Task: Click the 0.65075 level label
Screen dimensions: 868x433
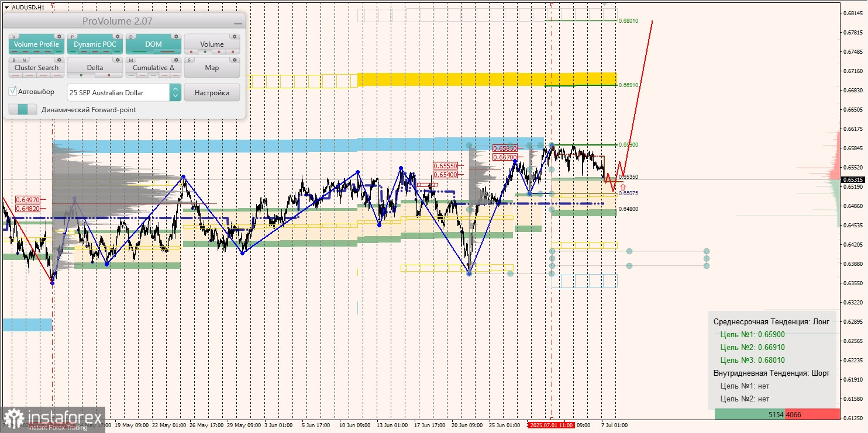Action: pyautogui.click(x=628, y=193)
